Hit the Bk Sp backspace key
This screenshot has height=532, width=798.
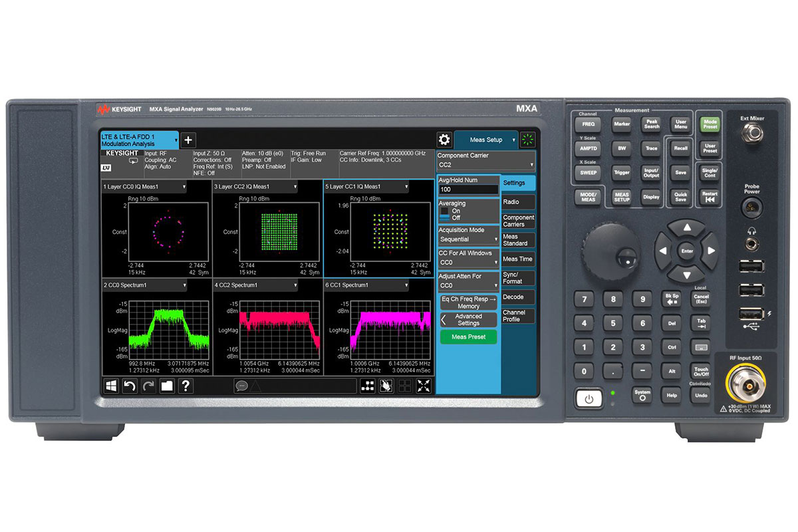pos(672,298)
